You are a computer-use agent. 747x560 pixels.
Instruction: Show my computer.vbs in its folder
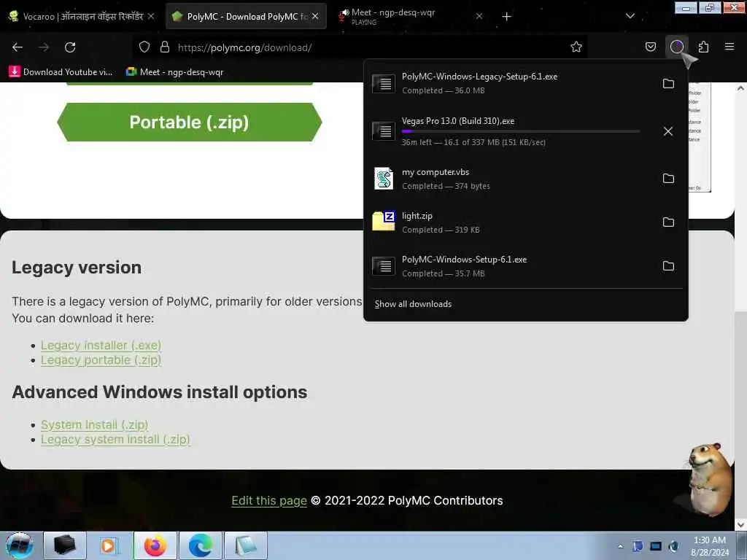pyautogui.click(x=668, y=179)
